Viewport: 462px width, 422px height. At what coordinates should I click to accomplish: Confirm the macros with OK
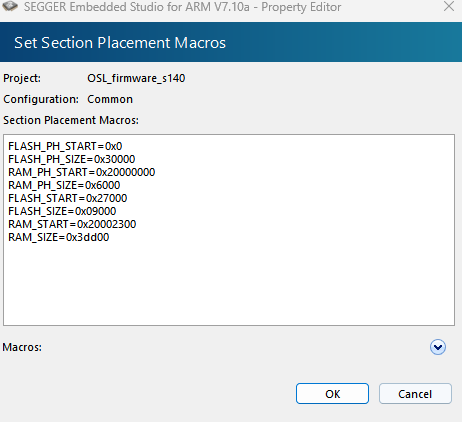click(332, 394)
